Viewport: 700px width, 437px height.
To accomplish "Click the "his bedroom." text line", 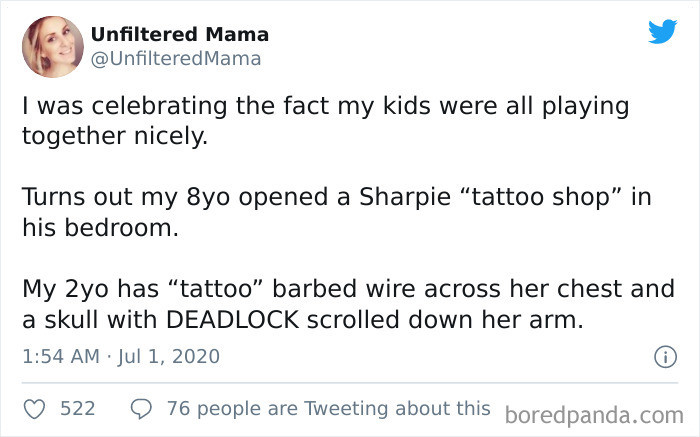I will [100, 228].
